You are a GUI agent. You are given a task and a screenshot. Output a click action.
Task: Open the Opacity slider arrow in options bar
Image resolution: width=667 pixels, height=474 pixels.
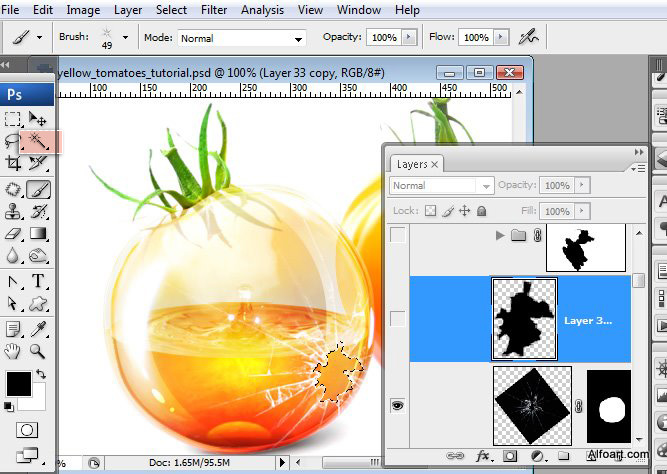click(410, 37)
